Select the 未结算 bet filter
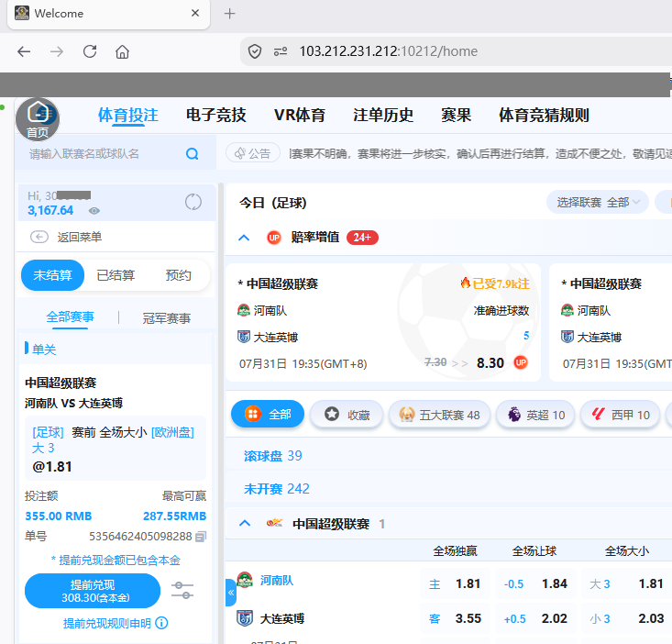672x644 pixels. click(52, 275)
